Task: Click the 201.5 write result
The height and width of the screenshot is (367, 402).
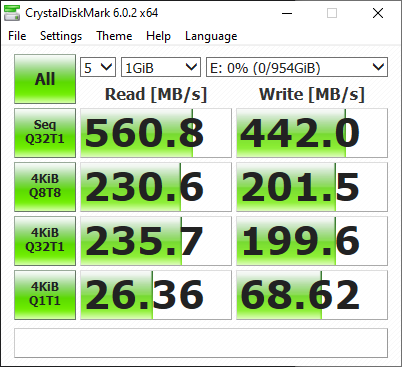Action: 312,187
